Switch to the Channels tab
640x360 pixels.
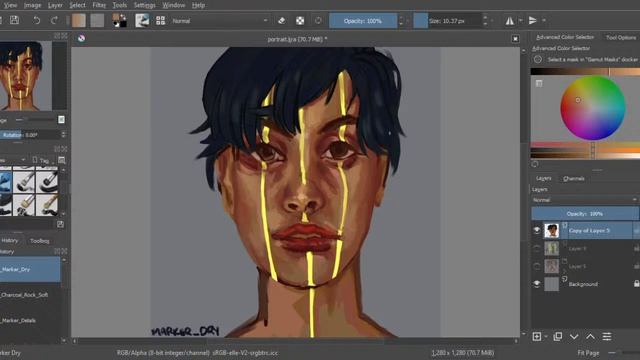[x=573, y=178]
